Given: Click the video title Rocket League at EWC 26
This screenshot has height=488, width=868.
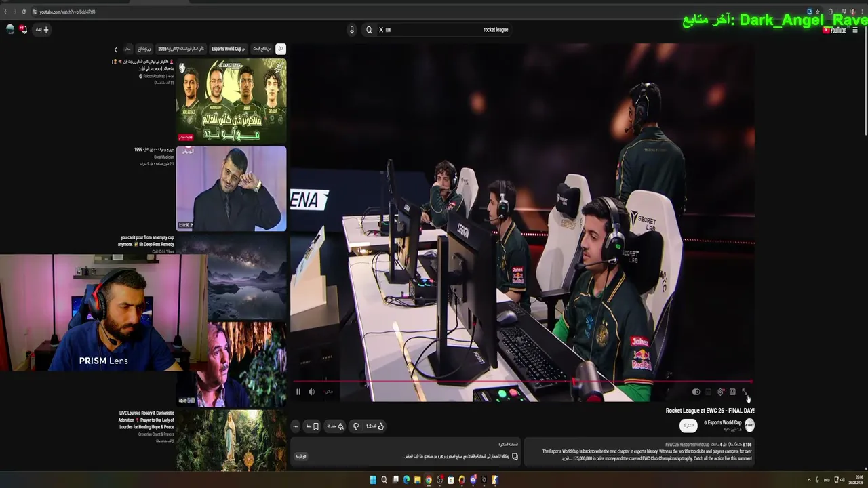Looking at the screenshot, I should pos(710,411).
